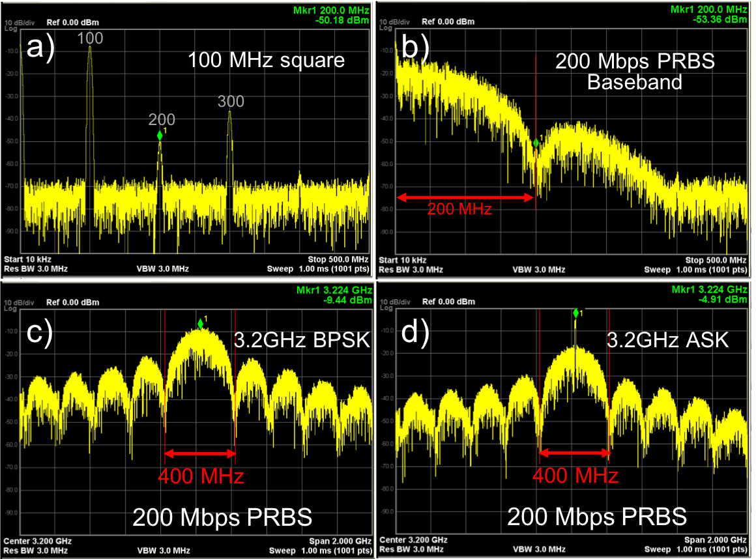Select Start 10 kHz field in panel a
The height and width of the screenshot is (559, 756).
click(27, 259)
